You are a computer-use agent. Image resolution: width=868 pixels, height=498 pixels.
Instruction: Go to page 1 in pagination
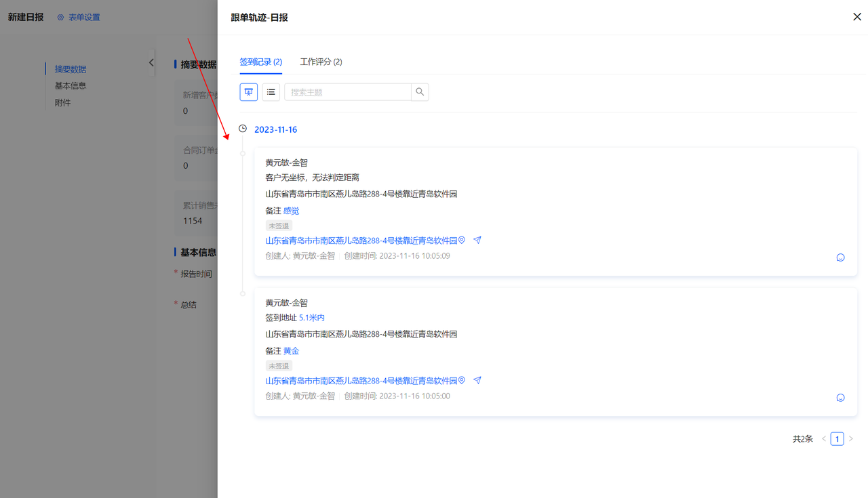point(837,439)
